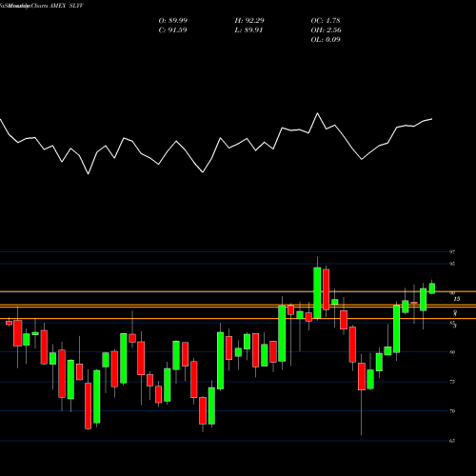This screenshot has width=476, height=476.
Task: Click the 15 label beside the orange lines
Action: click(x=456, y=299)
